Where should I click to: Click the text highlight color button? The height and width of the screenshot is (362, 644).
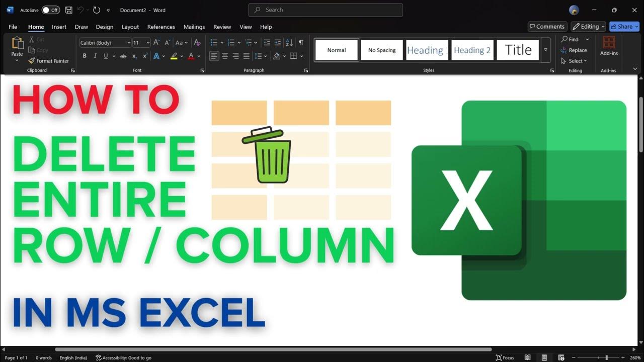click(x=174, y=56)
